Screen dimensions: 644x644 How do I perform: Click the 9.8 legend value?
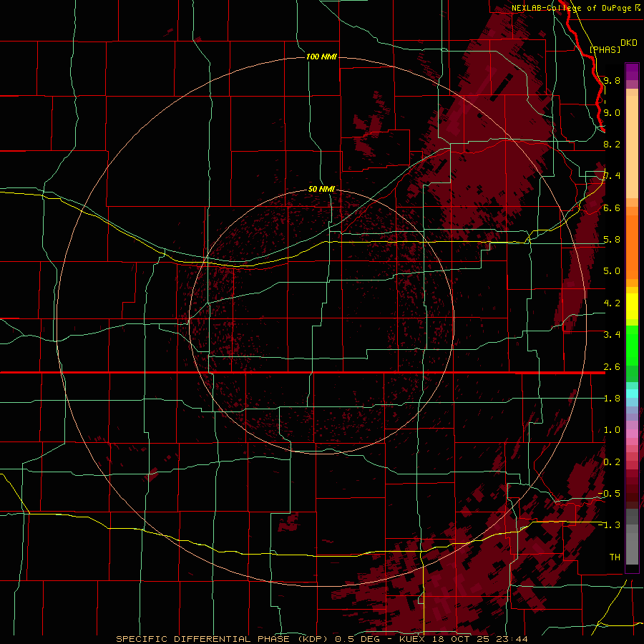[612, 80]
